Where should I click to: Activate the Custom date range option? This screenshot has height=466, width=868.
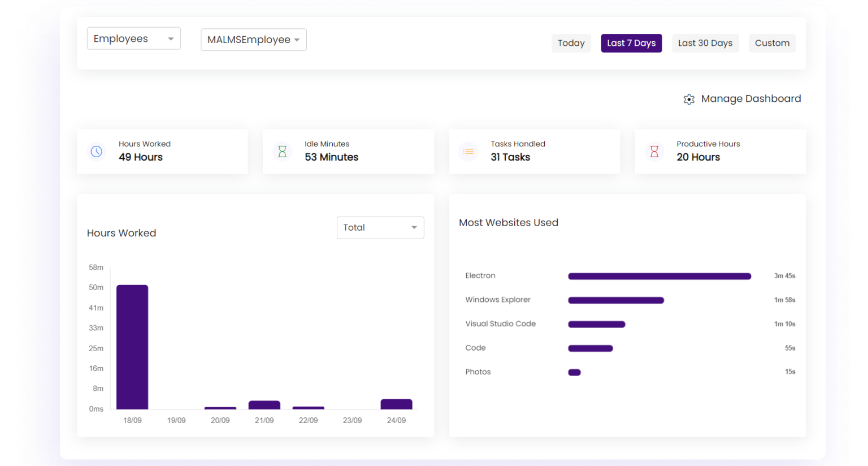pyautogui.click(x=772, y=43)
